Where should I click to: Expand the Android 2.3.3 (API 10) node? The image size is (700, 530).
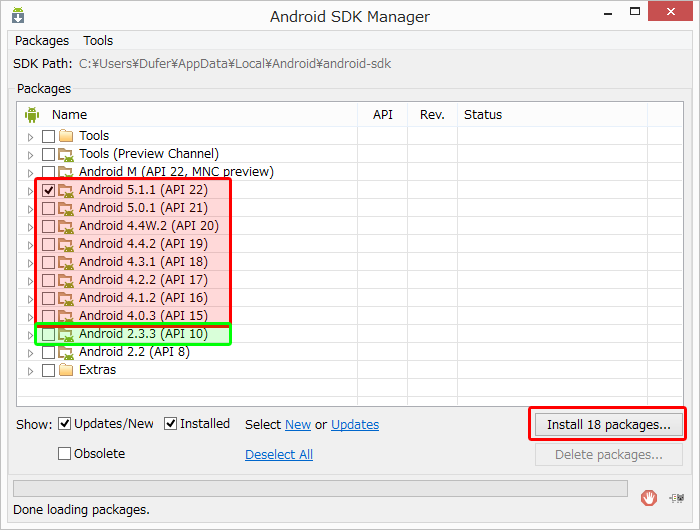click(x=30, y=335)
